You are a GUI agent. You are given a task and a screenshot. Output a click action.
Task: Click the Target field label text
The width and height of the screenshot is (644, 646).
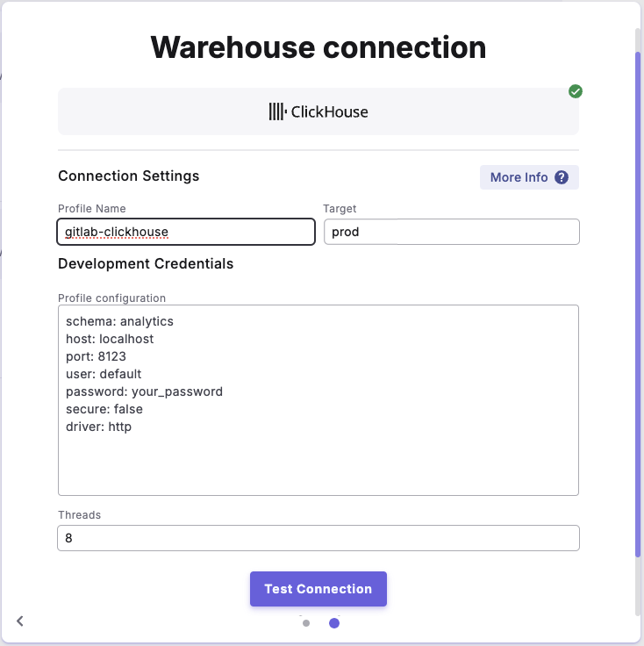tap(340, 209)
